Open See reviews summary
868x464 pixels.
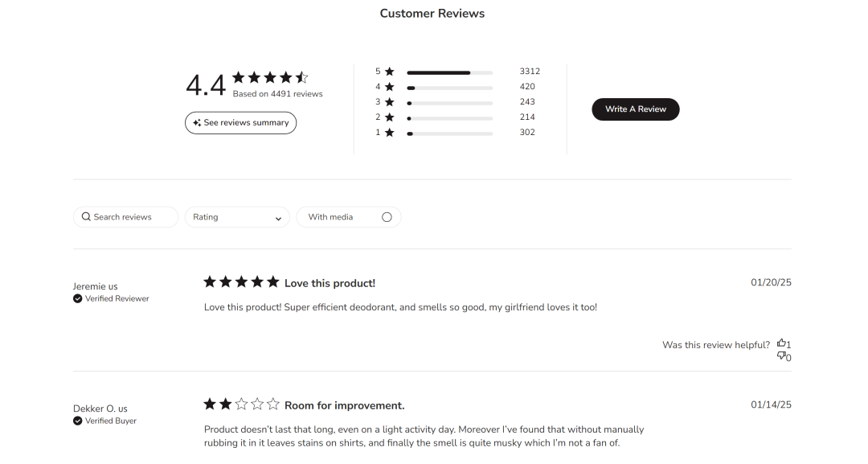tap(241, 123)
